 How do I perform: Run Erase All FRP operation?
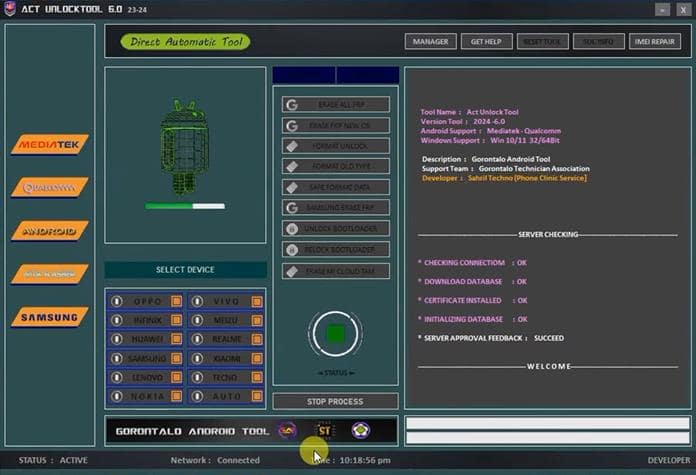click(335, 104)
